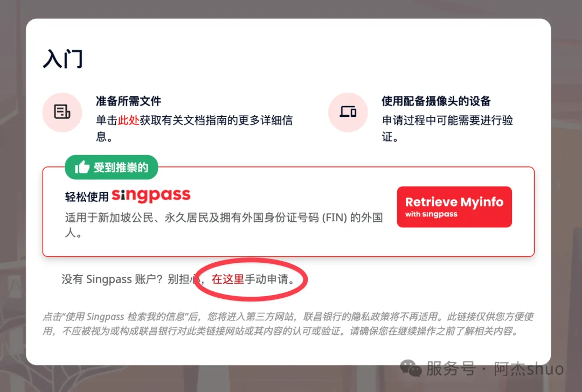582x392 pixels.
Task: Open the 在这里 manual application link
Action: [x=227, y=279]
